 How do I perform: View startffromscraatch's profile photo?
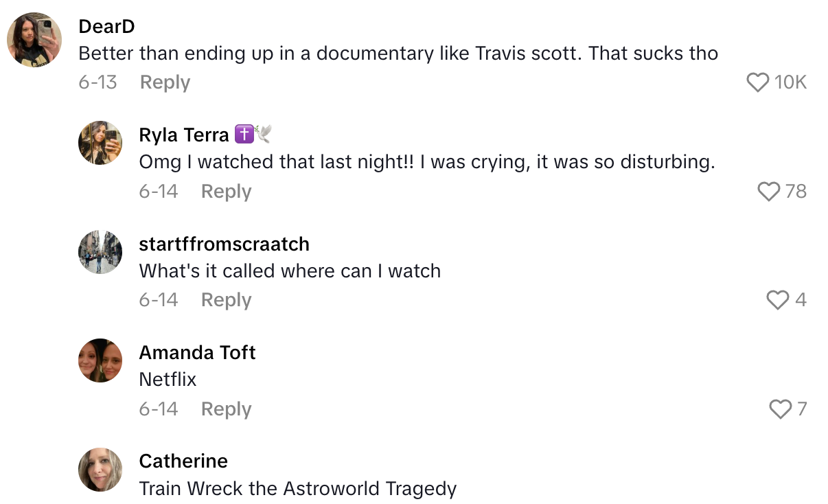100,252
